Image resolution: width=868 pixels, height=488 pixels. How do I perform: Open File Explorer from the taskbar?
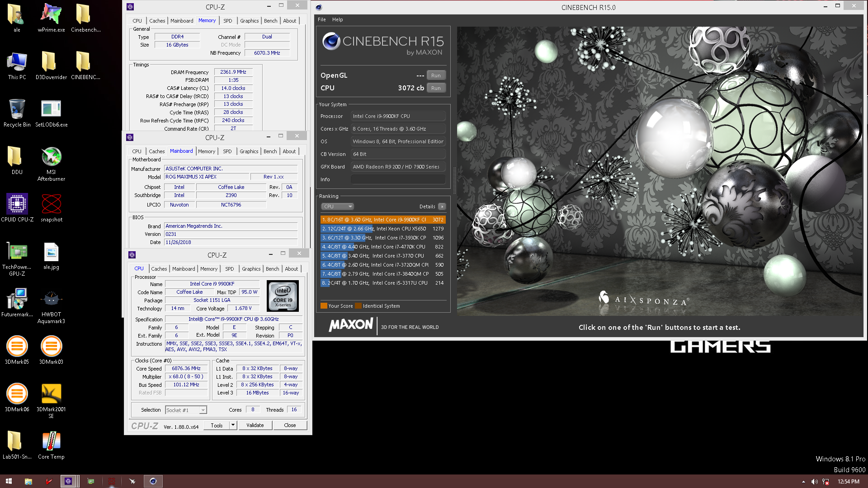click(28, 481)
